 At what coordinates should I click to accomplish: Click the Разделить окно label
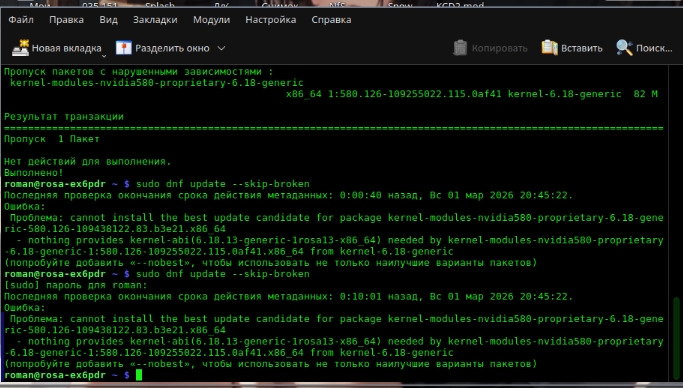172,48
